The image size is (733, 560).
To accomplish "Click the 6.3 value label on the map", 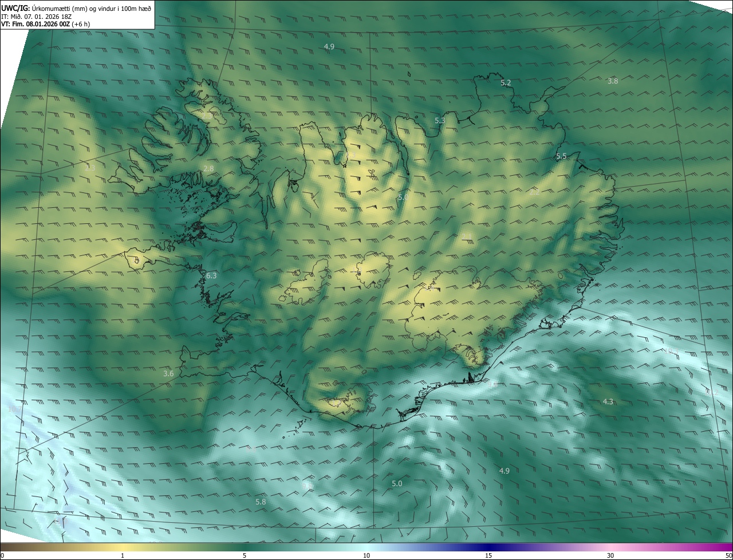I will tap(211, 276).
